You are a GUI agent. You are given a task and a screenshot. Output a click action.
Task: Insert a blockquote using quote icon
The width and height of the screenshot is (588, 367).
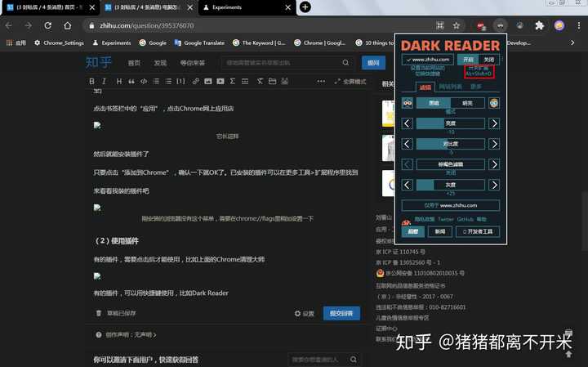tap(131, 81)
